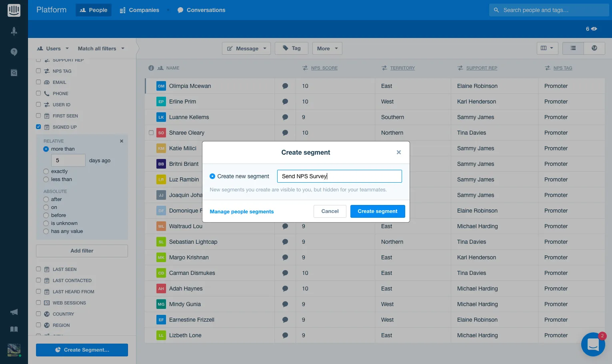Open the Conversations tab
The width and height of the screenshot is (612, 364).
tap(201, 10)
